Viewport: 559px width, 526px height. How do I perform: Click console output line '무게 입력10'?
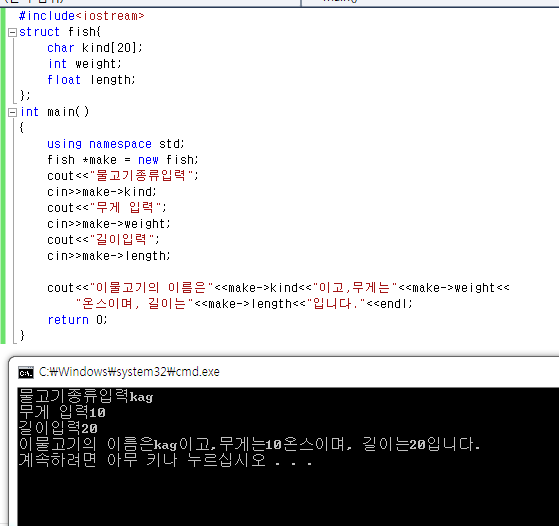(x=62, y=412)
